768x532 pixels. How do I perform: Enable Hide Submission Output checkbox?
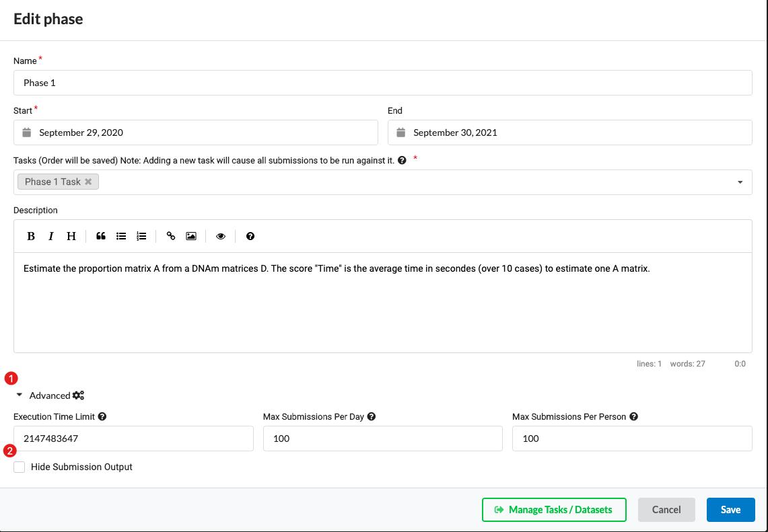[x=20, y=467]
